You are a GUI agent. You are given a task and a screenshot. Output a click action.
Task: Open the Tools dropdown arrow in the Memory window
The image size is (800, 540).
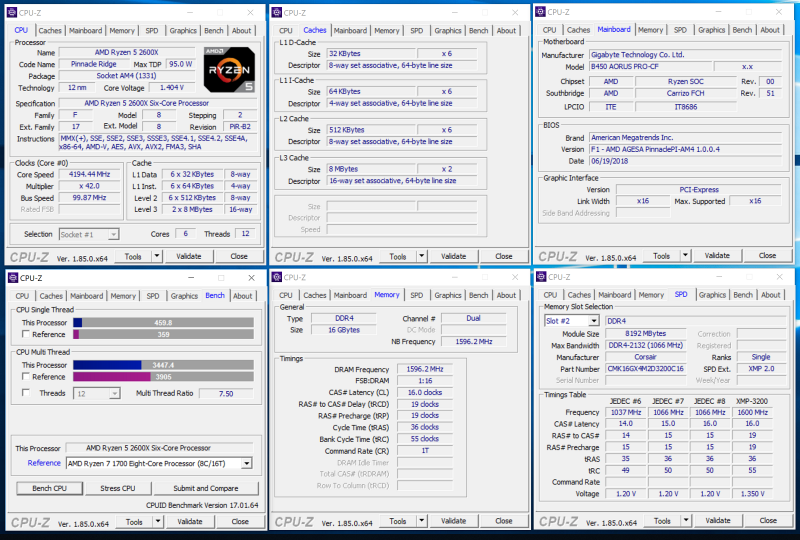421,521
